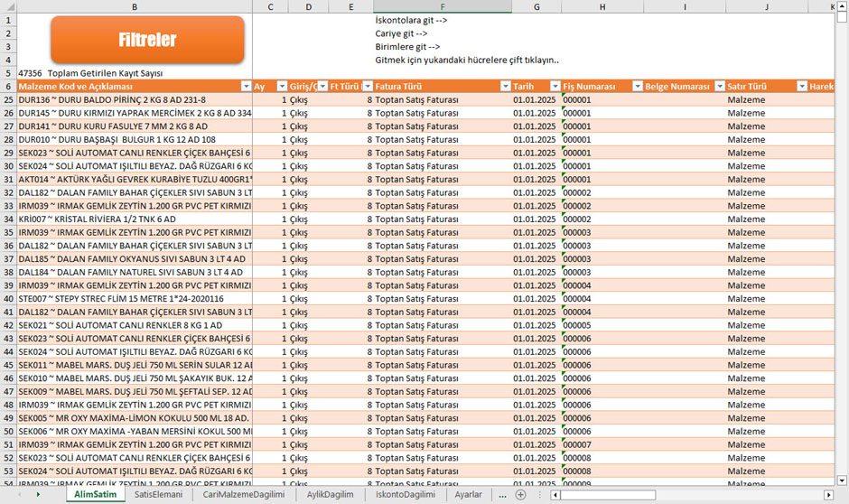Select the 'Birimlere git -->' cell
Viewport: 849px width, 504px height.
pos(443,47)
